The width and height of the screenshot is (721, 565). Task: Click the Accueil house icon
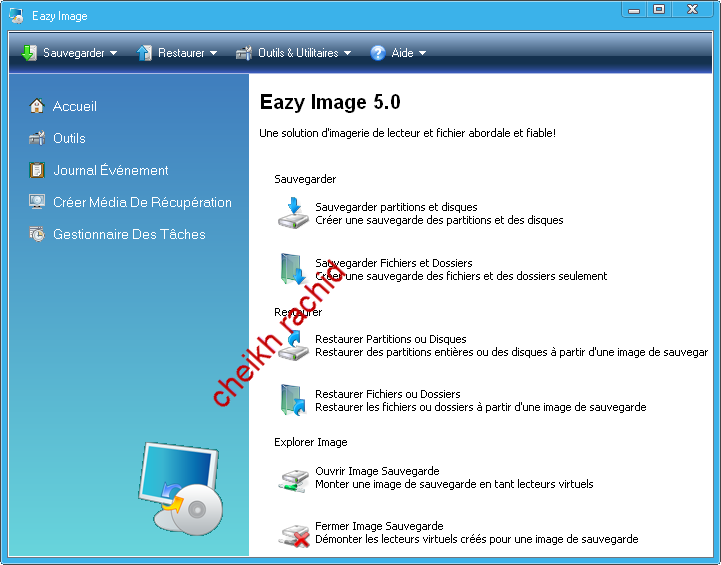(x=37, y=106)
